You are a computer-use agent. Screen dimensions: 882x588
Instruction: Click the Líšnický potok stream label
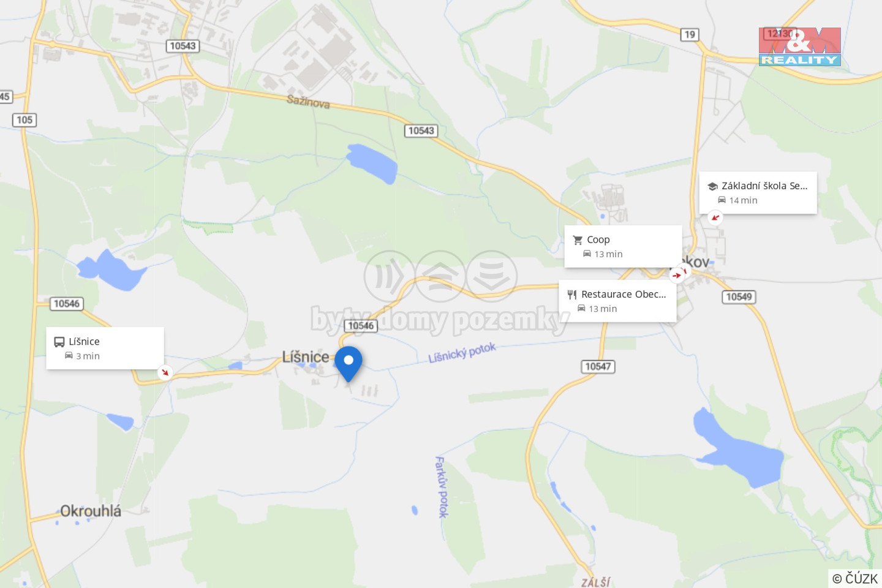coord(462,353)
